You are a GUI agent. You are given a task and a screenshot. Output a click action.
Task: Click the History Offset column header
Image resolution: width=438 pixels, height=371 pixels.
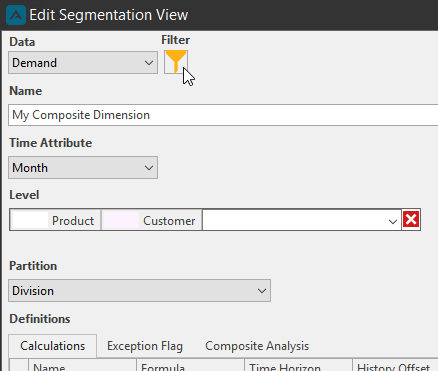(x=395, y=366)
